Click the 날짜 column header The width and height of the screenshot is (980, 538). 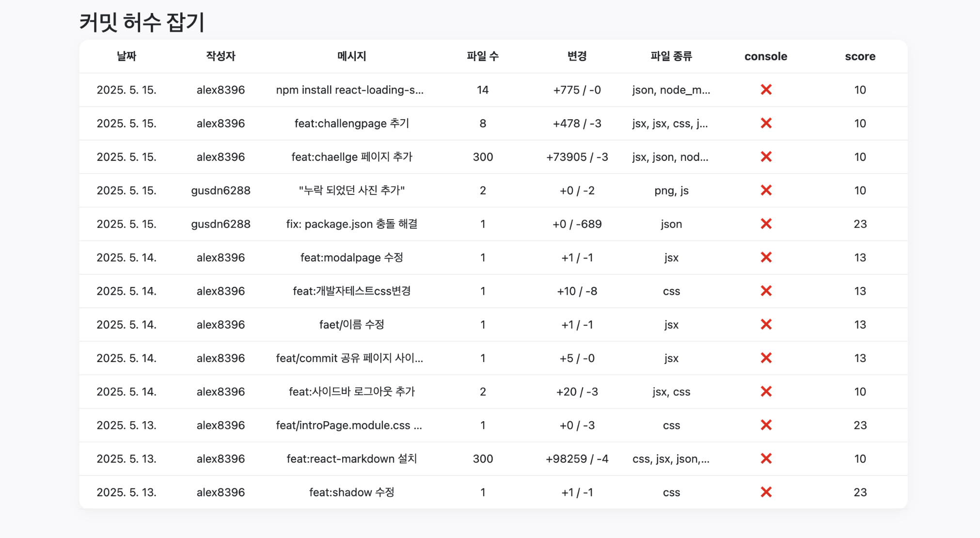point(126,56)
